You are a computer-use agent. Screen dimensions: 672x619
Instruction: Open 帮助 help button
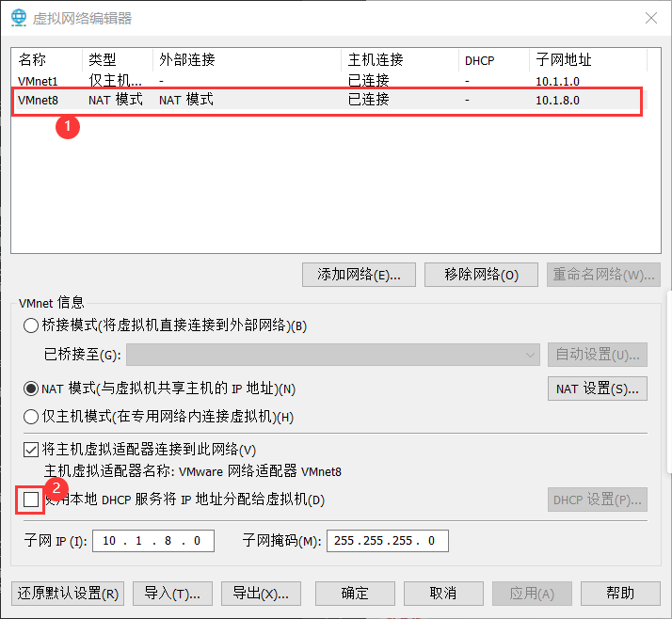point(620,594)
